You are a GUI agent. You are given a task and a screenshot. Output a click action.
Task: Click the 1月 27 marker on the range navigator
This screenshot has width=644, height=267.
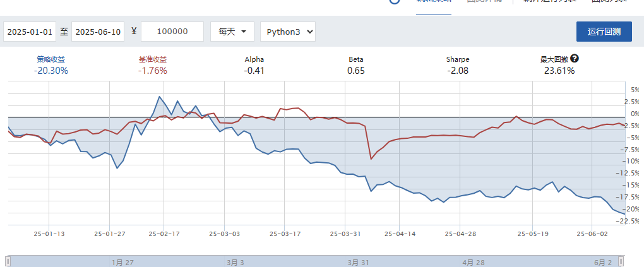pos(122,262)
